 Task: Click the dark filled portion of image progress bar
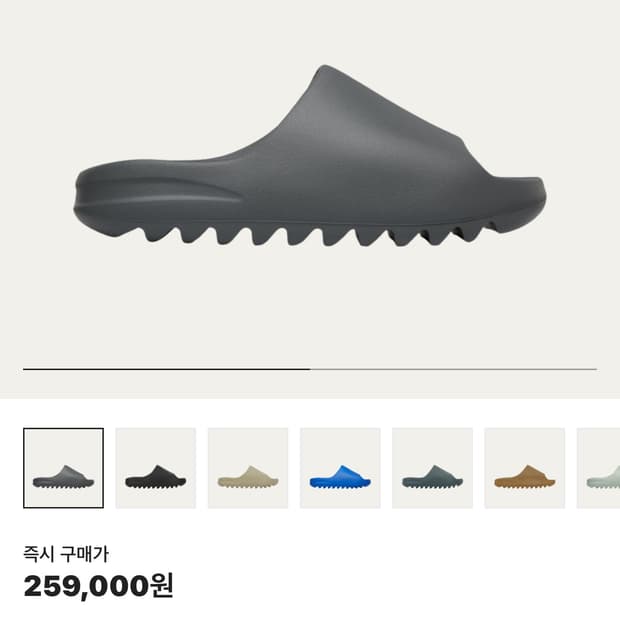(x=166, y=369)
